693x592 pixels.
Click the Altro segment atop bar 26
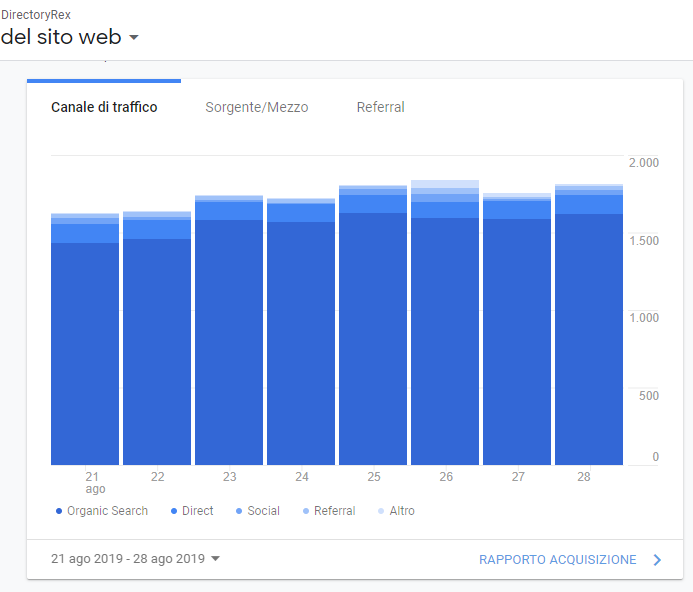tap(445, 184)
